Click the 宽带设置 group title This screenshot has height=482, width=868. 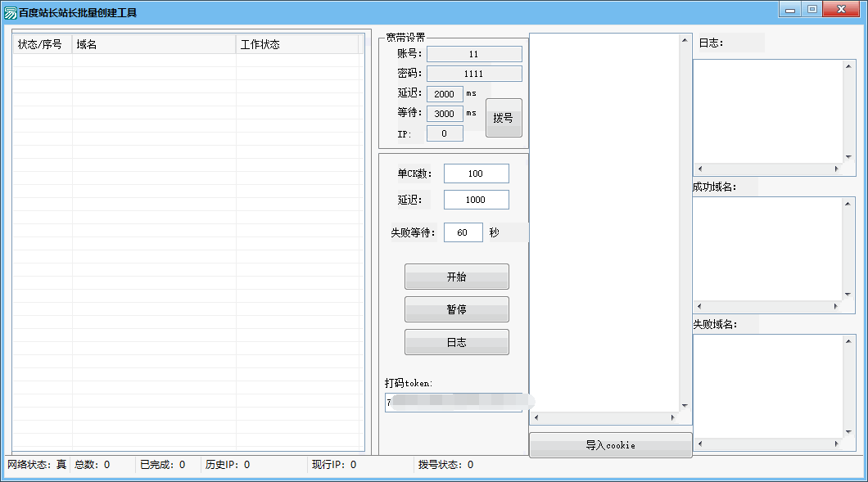click(406, 37)
